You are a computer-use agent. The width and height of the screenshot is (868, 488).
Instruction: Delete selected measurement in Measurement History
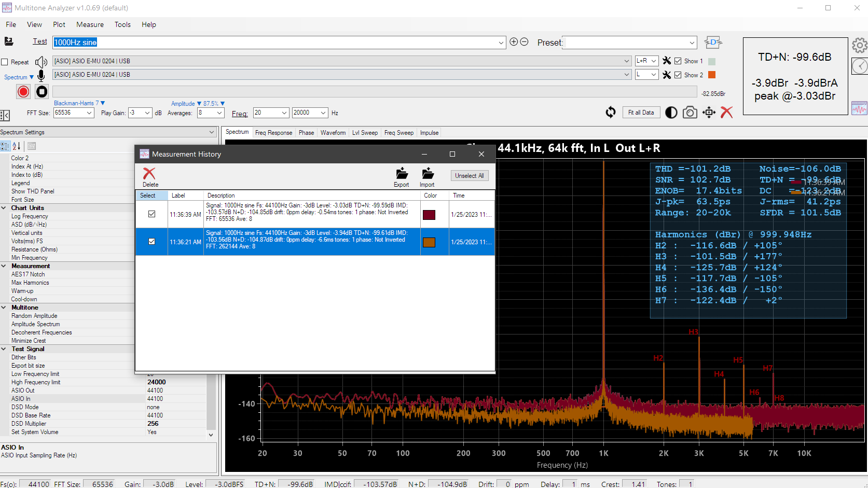click(149, 177)
